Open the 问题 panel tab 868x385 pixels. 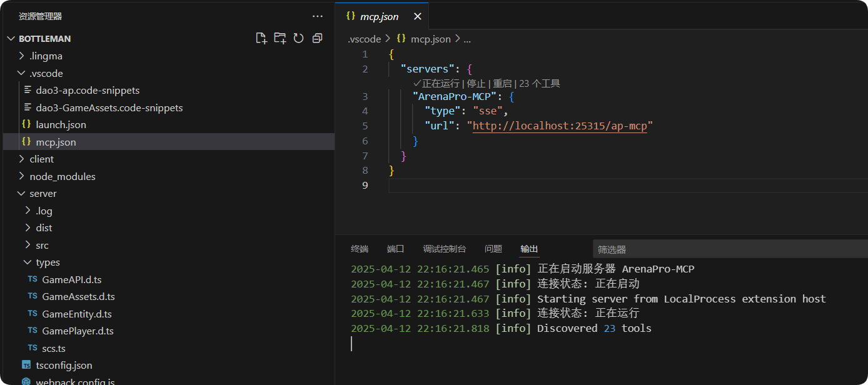point(493,249)
